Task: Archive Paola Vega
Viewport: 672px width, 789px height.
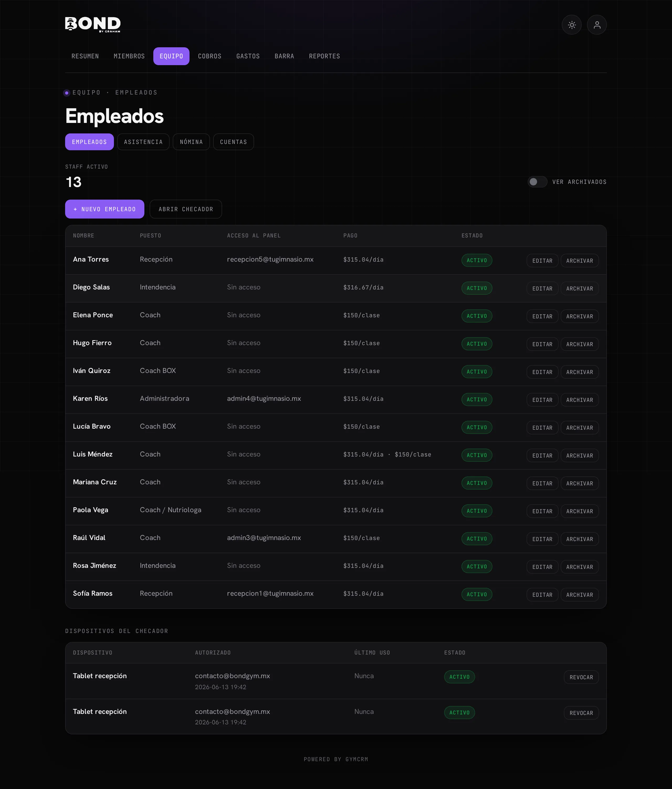Action: [580, 511]
